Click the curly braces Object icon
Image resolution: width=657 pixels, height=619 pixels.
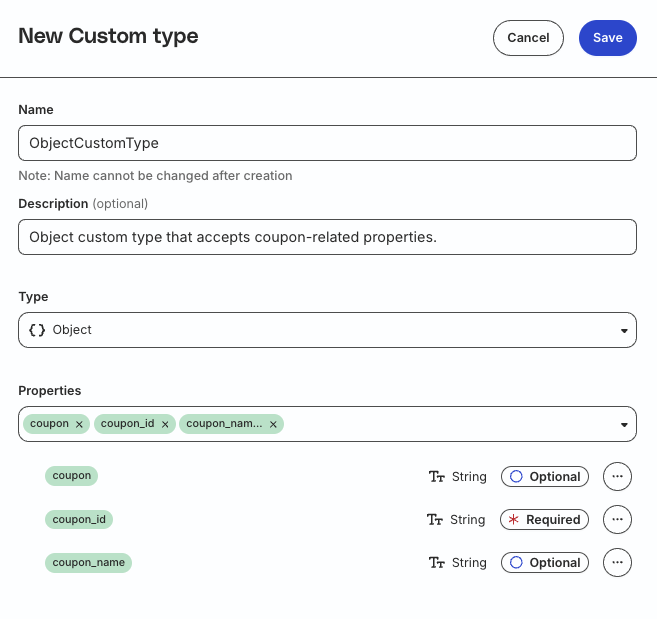coord(37,330)
